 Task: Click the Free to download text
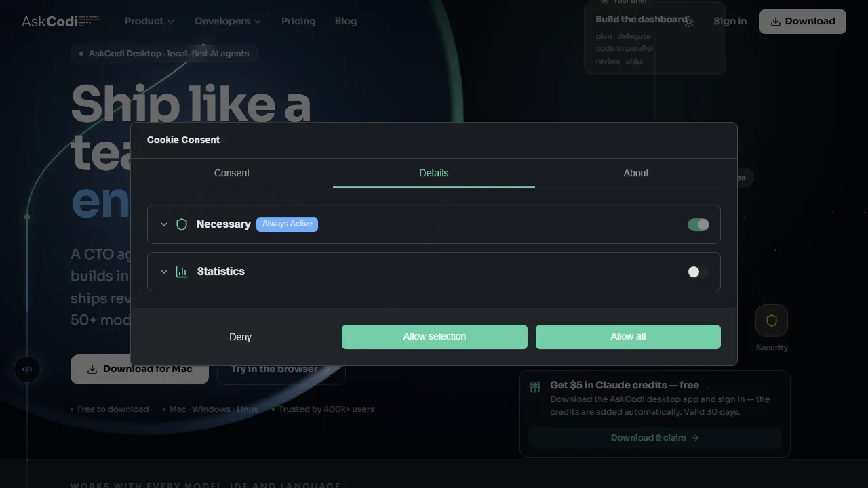pos(113,409)
